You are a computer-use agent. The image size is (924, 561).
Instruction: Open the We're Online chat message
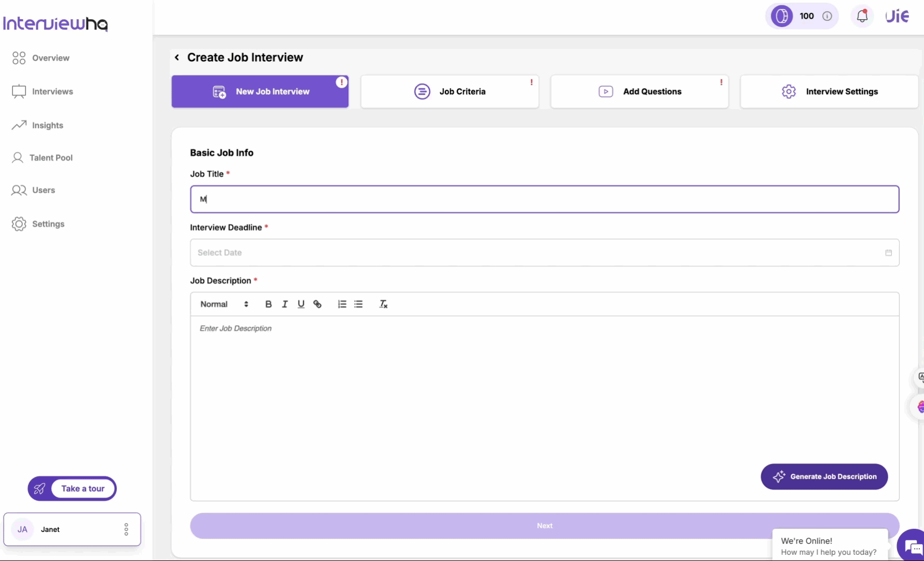(x=830, y=546)
